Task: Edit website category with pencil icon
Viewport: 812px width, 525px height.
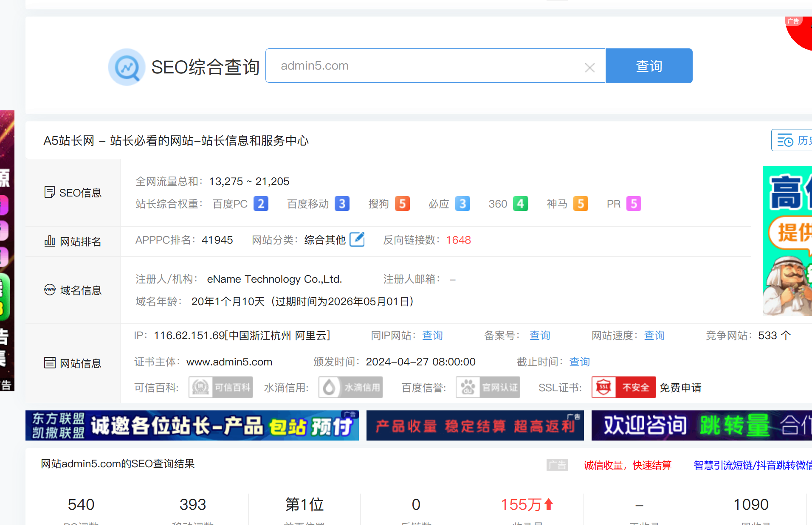Action: [357, 239]
